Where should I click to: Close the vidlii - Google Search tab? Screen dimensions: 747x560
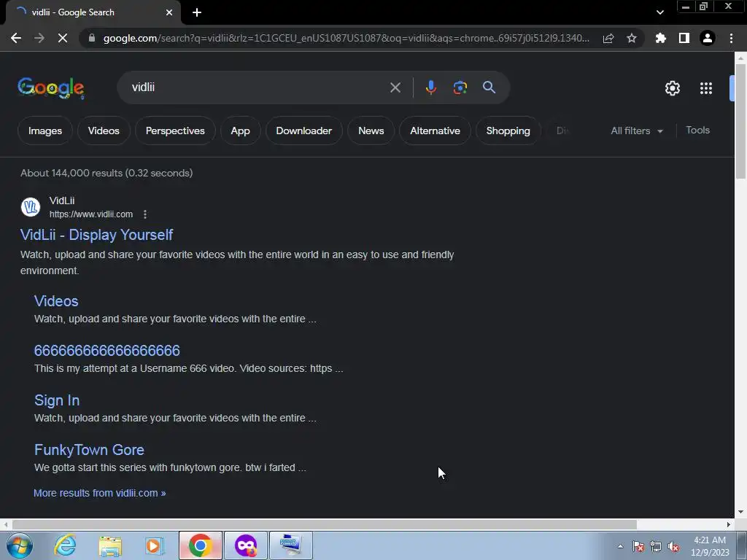[x=169, y=12]
